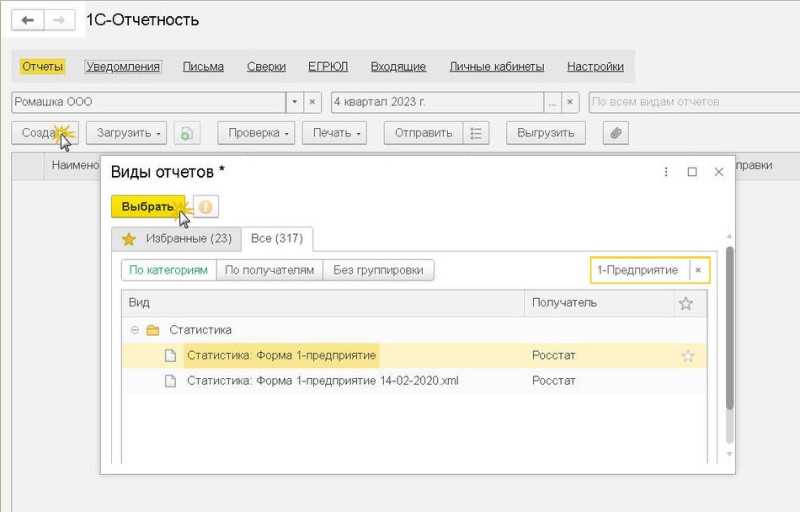Click scrollbar up arrow in dialog
800x512 pixels.
(x=730, y=237)
